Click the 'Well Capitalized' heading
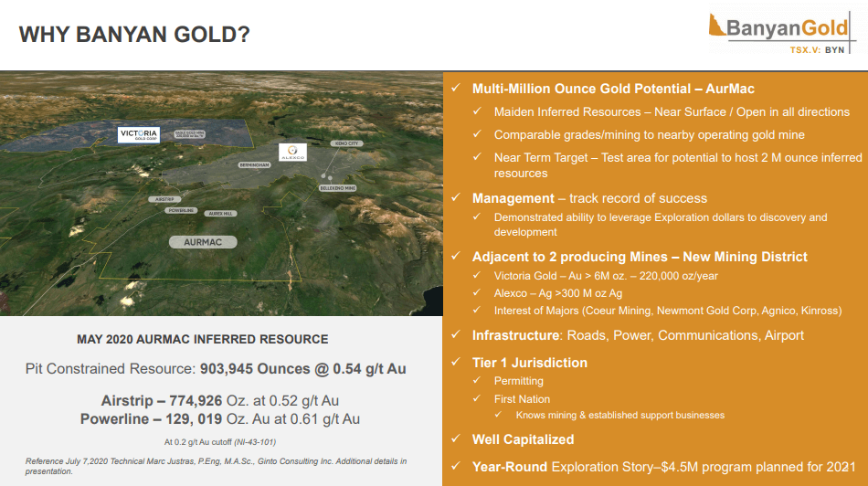The width and height of the screenshot is (868, 486). pos(524,439)
